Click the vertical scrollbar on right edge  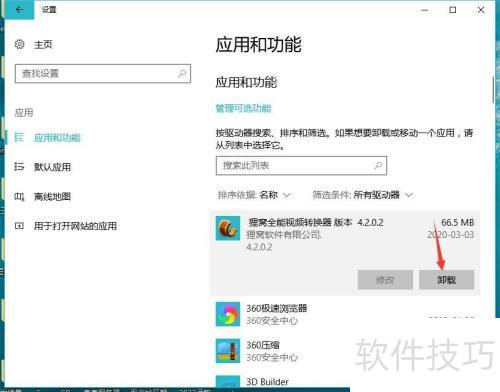coord(493,90)
